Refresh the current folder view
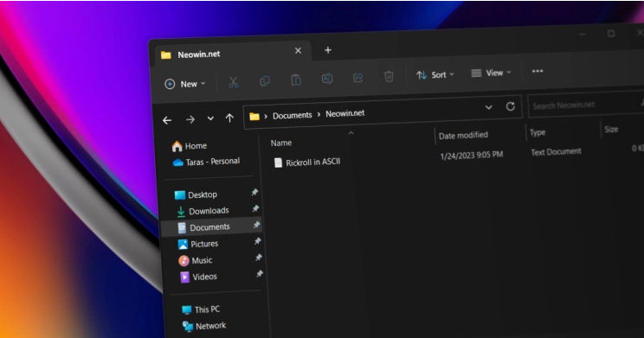Screen dimensions: 644x338 tap(510, 106)
